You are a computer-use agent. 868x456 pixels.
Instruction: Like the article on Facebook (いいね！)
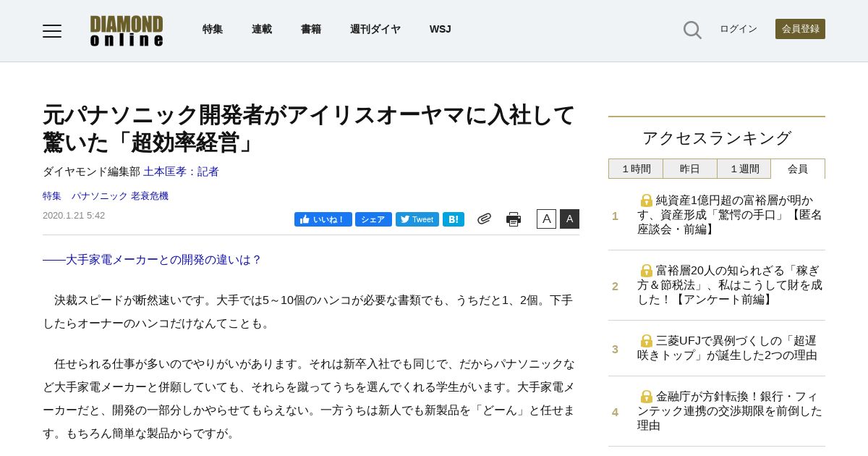click(323, 219)
